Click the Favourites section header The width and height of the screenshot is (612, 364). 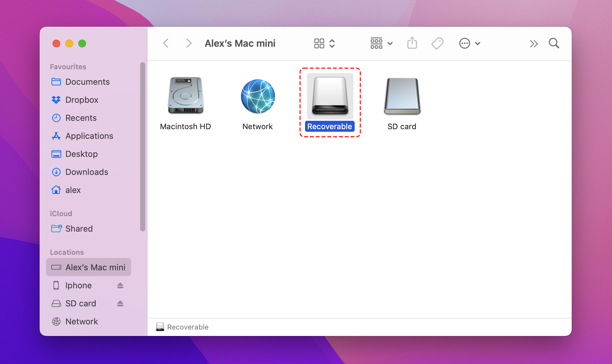(68, 67)
